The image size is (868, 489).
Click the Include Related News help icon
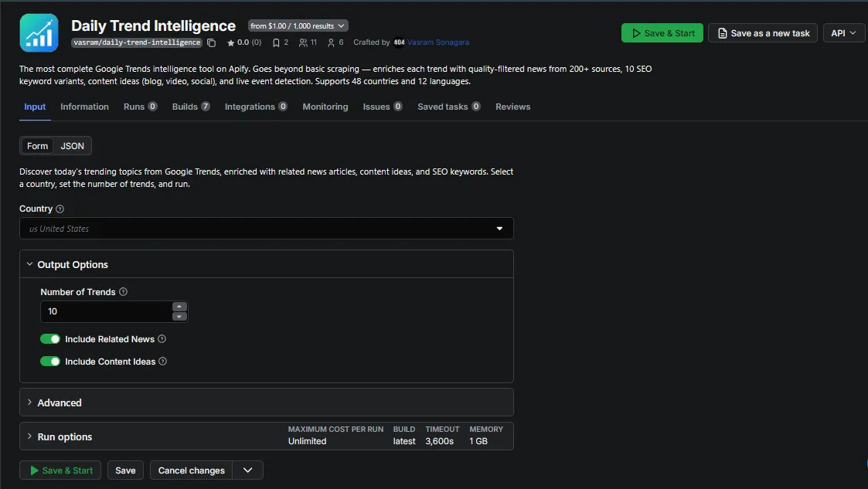pyautogui.click(x=162, y=338)
